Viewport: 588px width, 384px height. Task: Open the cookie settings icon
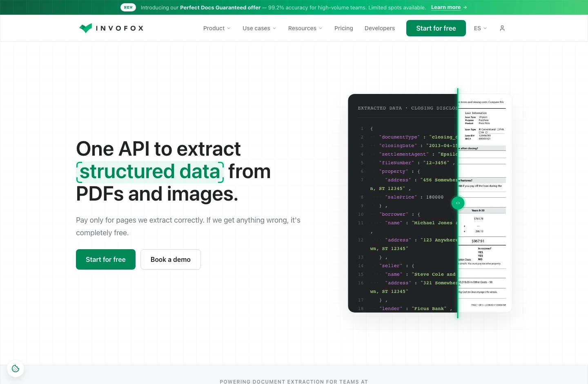click(x=16, y=368)
